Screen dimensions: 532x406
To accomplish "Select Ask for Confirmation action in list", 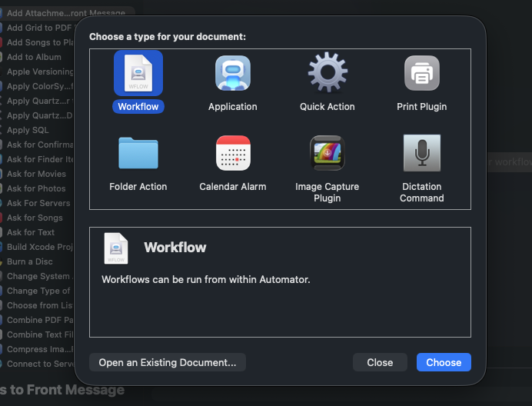I will coord(38,145).
